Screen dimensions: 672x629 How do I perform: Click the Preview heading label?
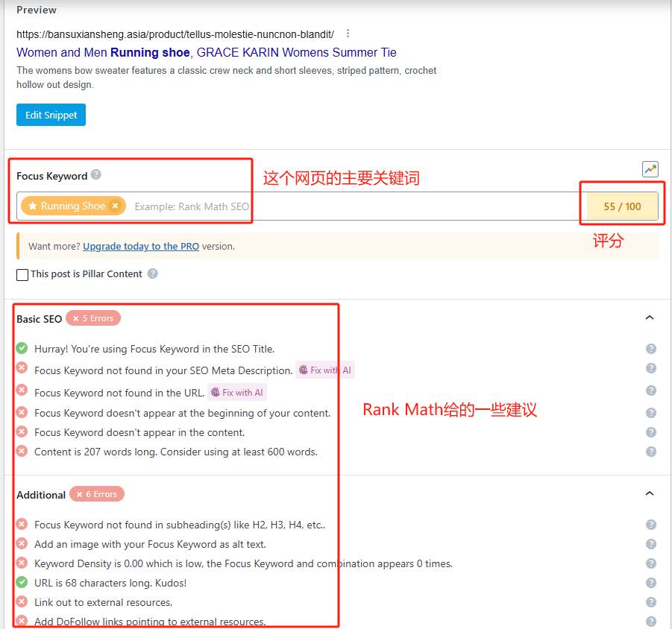[x=37, y=10]
